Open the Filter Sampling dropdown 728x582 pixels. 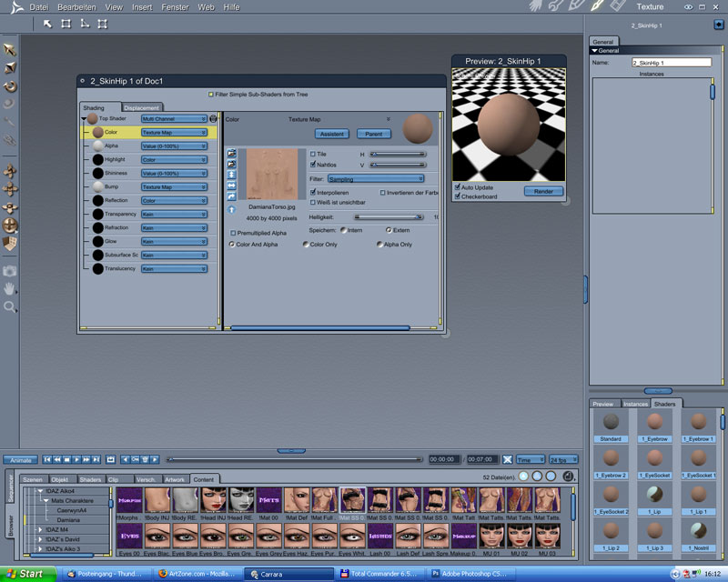click(x=376, y=178)
